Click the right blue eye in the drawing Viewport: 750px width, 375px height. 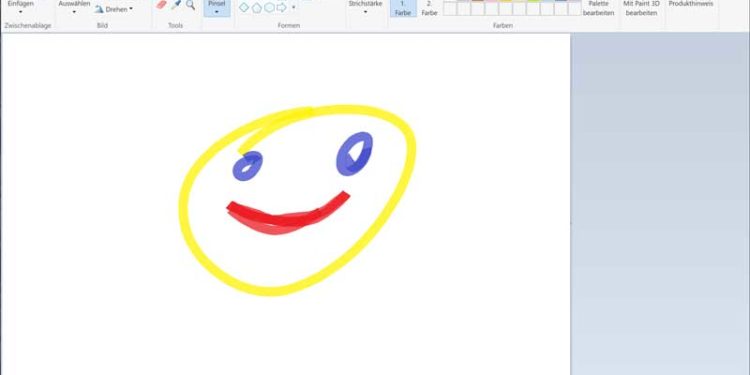coord(354,154)
